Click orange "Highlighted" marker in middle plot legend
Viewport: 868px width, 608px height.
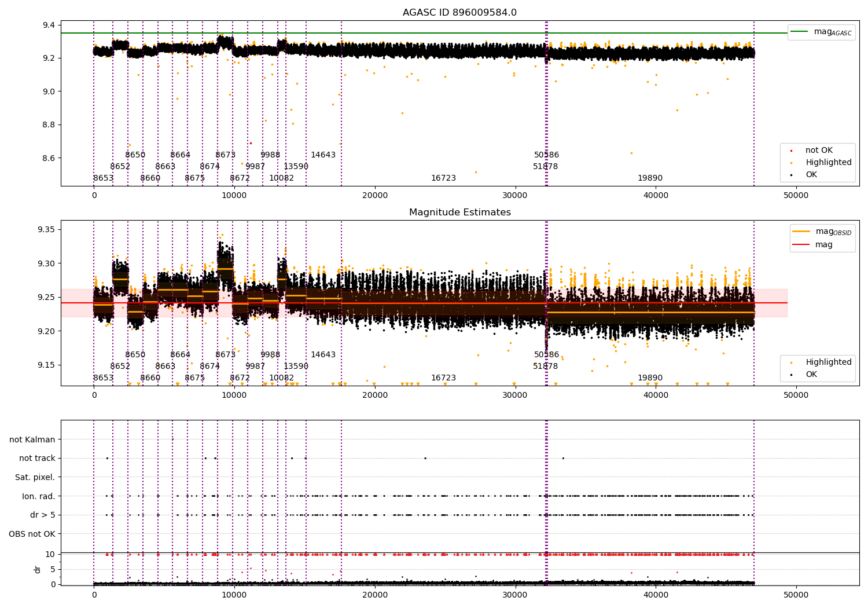[791, 362]
